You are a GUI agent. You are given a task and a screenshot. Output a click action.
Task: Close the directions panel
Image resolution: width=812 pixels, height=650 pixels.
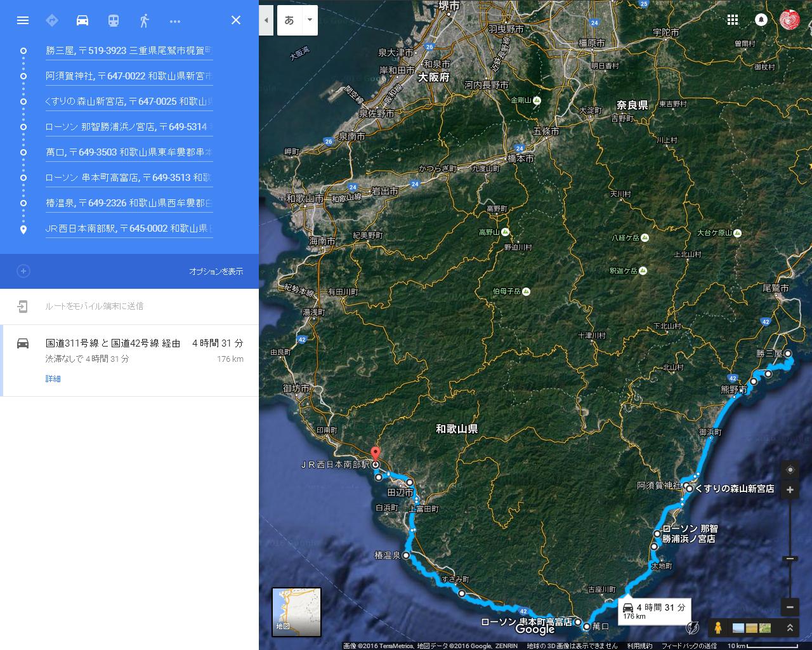(236, 20)
